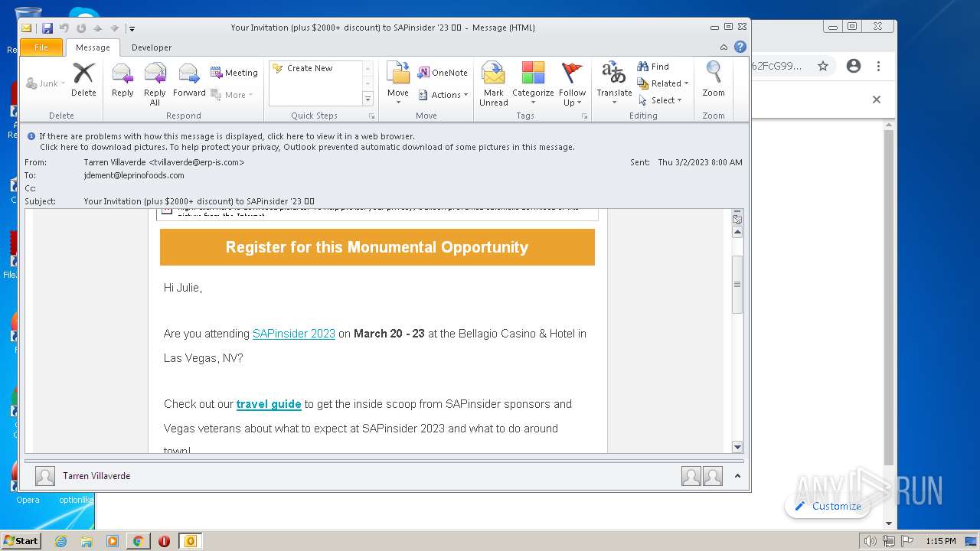Set a Follow Up flag
The image size is (980, 551).
[572, 84]
